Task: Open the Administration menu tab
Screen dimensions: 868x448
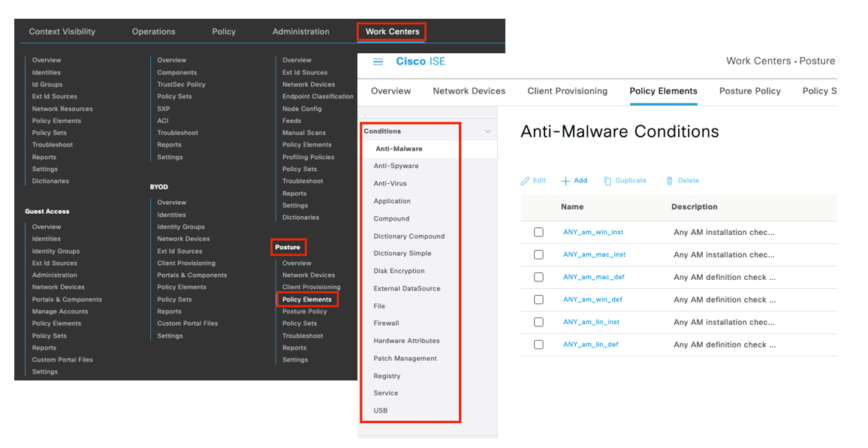Action: [300, 32]
